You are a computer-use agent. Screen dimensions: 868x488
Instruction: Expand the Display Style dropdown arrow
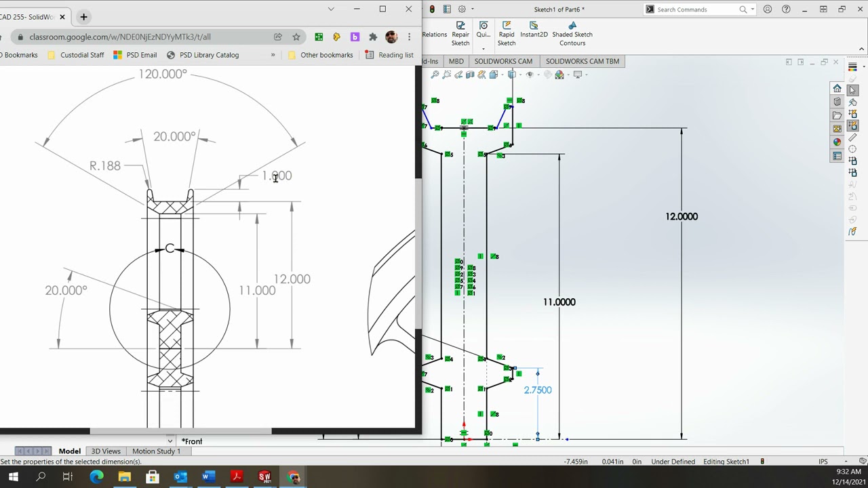(520, 75)
